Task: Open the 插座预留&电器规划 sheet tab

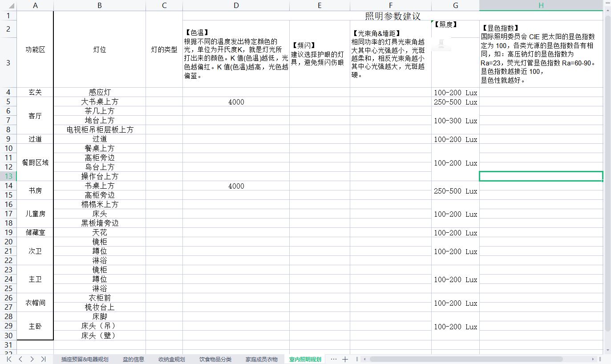Action: tap(85, 360)
